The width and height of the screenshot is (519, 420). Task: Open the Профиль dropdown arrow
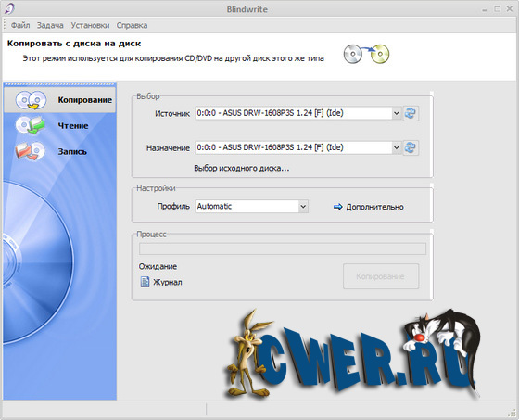(303, 207)
